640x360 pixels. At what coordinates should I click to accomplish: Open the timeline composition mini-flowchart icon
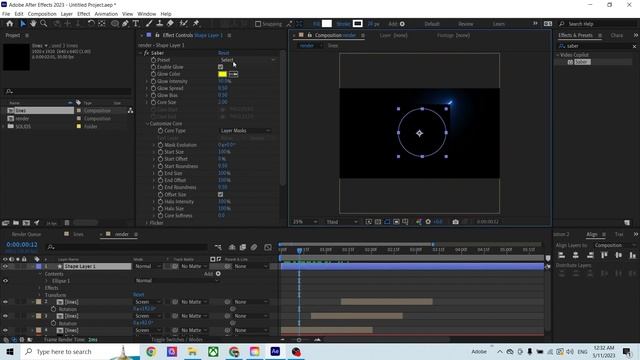(x=218, y=247)
